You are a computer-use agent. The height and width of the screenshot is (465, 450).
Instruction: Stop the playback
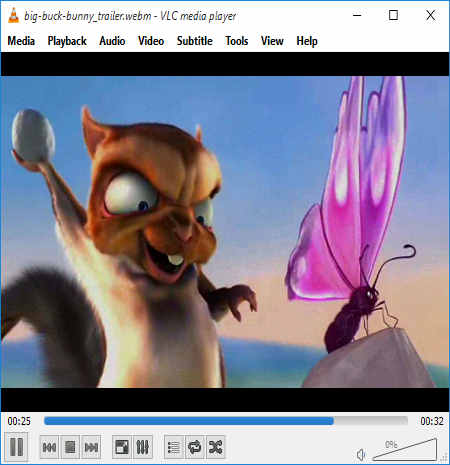70,447
